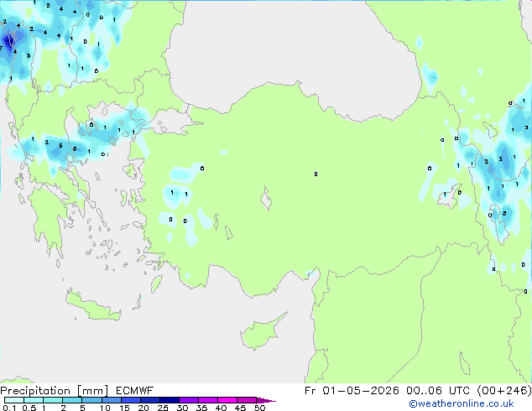The image size is (532, 411).
Task: Click the forecast date 01-05-2026
Action: (x=361, y=391)
